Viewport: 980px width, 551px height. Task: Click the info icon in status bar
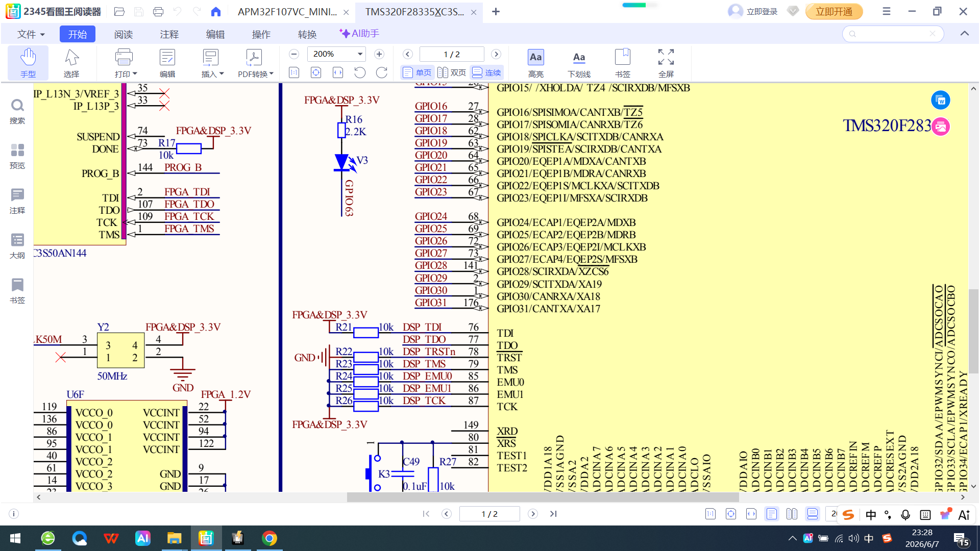coord(14,514)
